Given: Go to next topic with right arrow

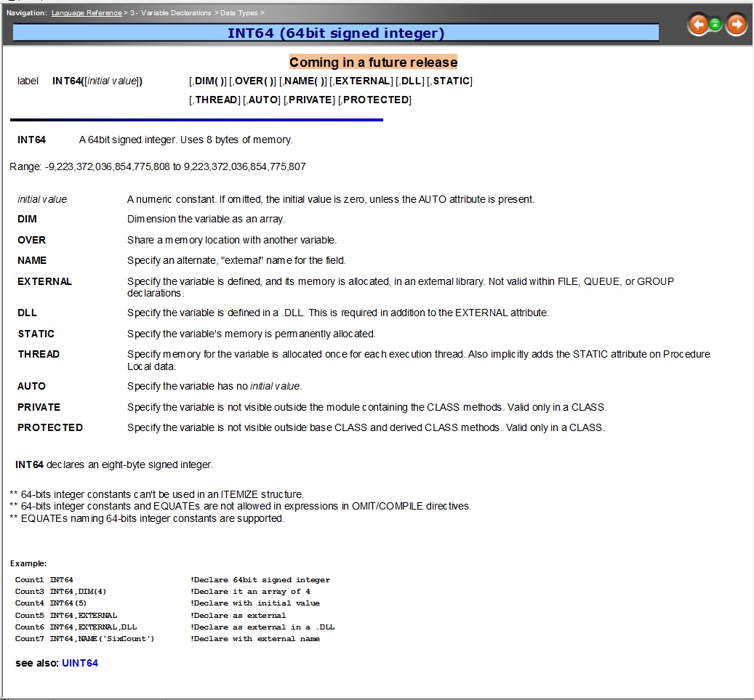Looking at the screenshot, I should tap(736, 25).
